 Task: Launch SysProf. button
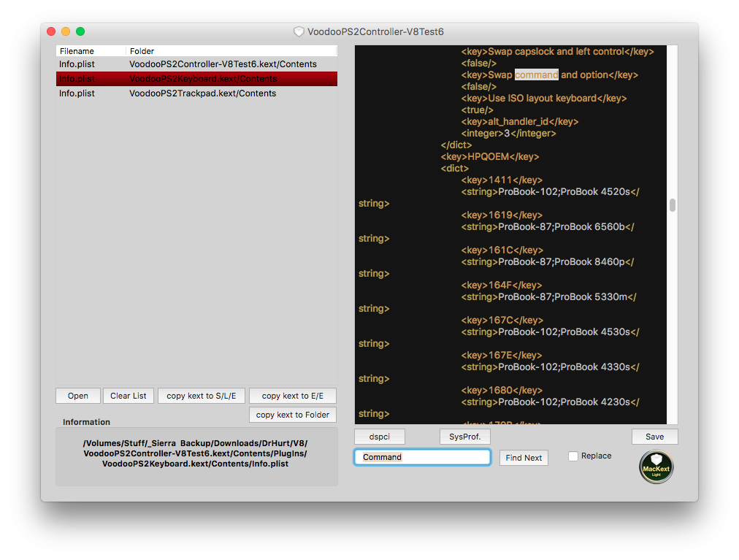464,437
